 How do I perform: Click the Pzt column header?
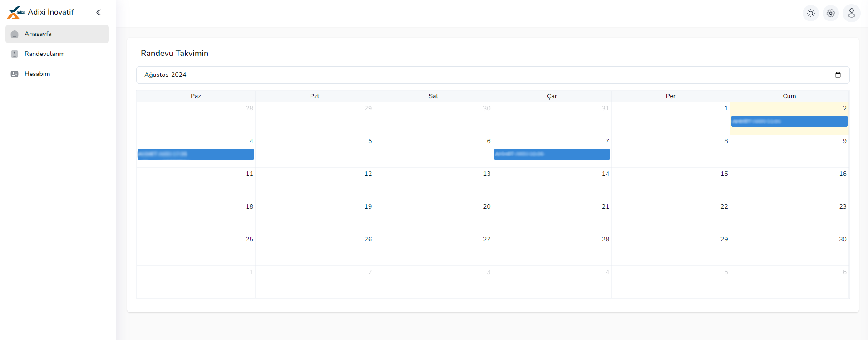click(315, 96)
